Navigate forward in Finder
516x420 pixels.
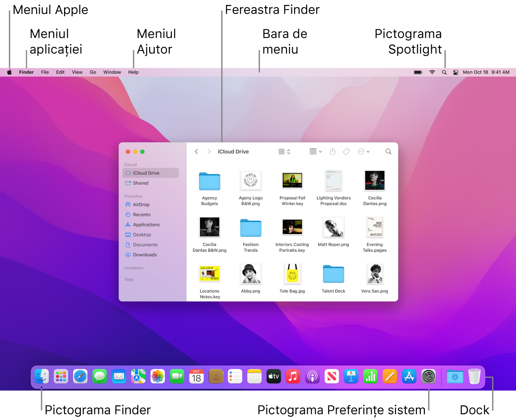click(x=209, y=151)
